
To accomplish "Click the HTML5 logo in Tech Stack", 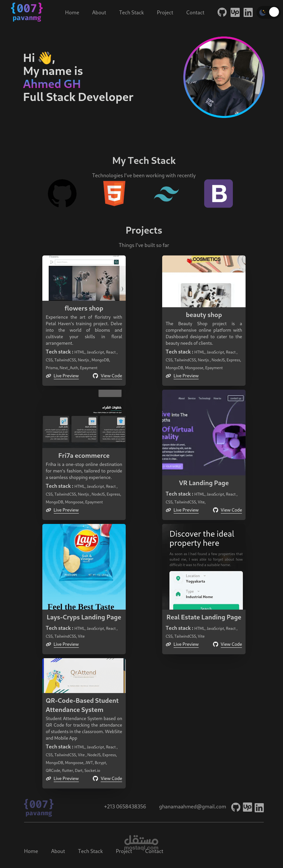I will [115, 194].
